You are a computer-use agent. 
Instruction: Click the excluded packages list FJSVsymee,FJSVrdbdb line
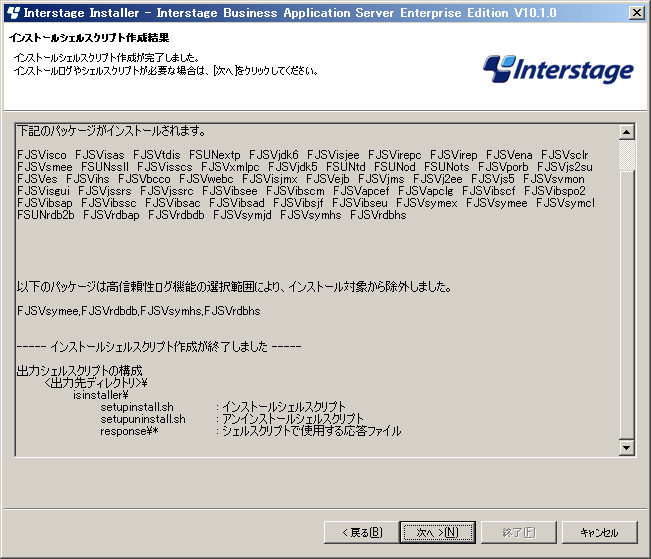pyautogui.click(x=139, y=311)
